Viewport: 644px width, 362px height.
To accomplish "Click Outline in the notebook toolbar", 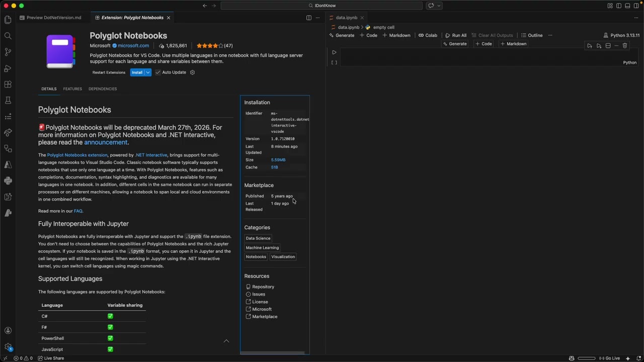I will tap(532, 35).
